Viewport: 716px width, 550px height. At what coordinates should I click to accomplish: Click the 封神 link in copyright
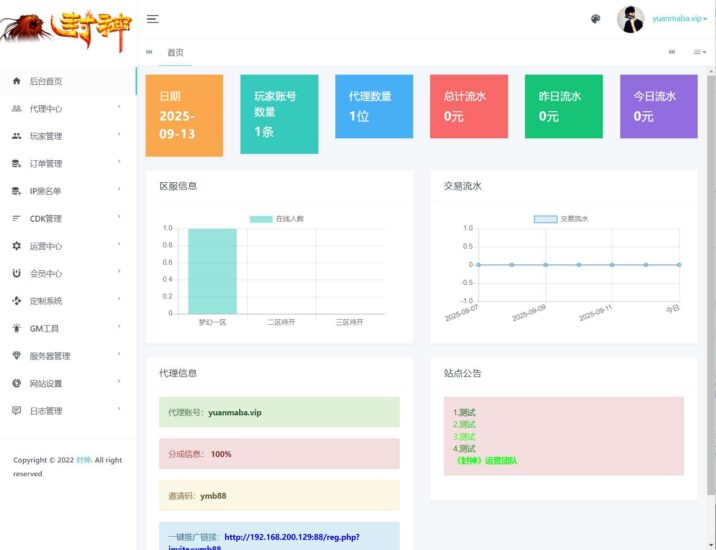(84, 460)
